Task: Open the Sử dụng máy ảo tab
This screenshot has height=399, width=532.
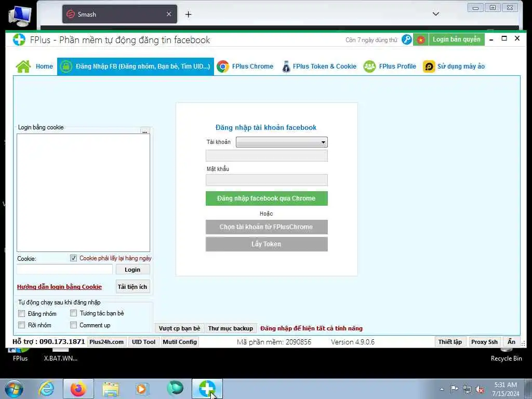Action: [454, 66]
